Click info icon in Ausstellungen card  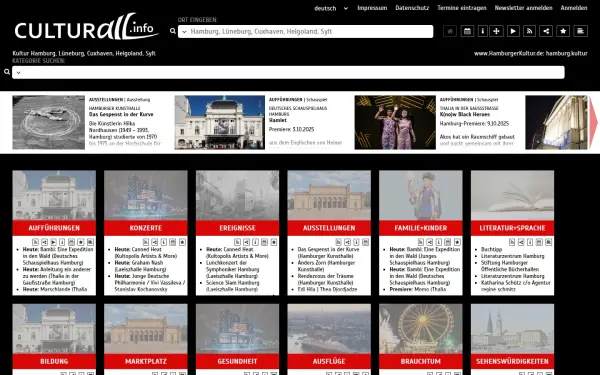point(356,242)
